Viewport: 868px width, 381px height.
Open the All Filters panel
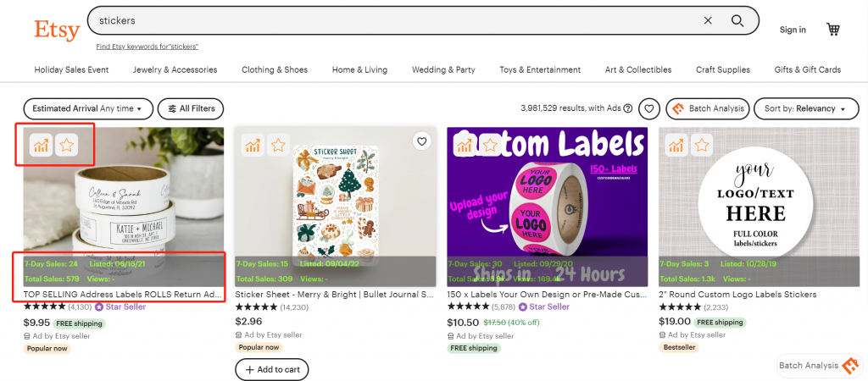tap(191, 108)
